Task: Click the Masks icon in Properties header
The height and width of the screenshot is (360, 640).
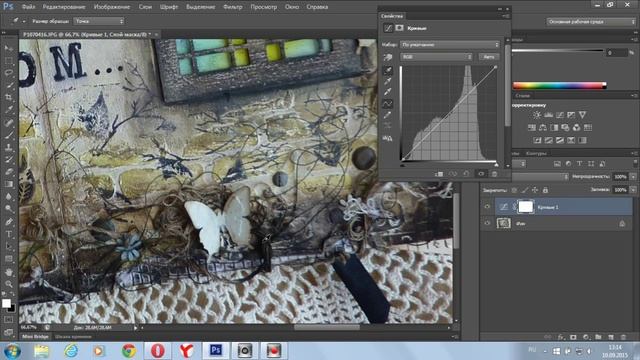Action: [x=399, y=28]
